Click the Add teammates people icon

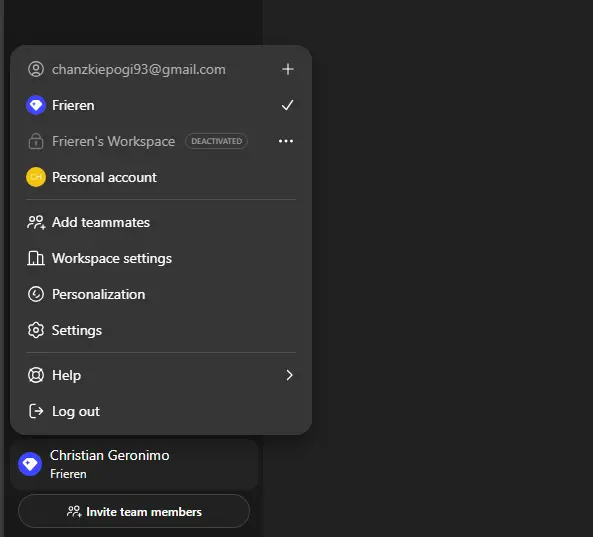36,222
